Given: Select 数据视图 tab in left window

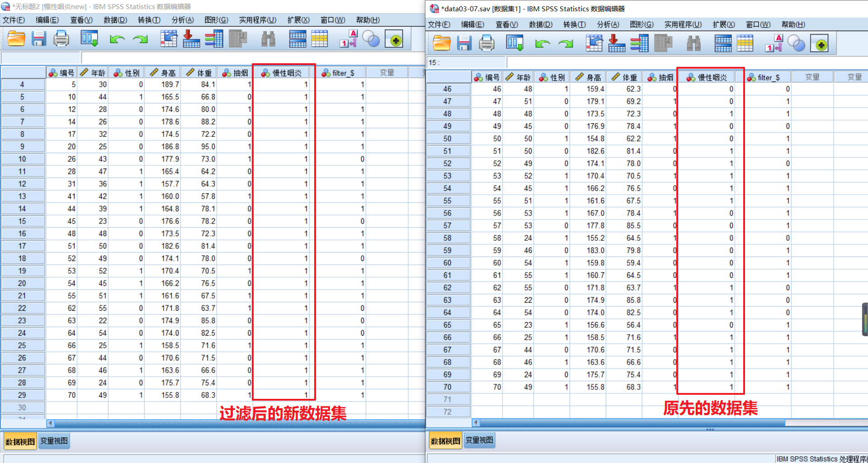Looking at the screenshot, I should point(20,441).
